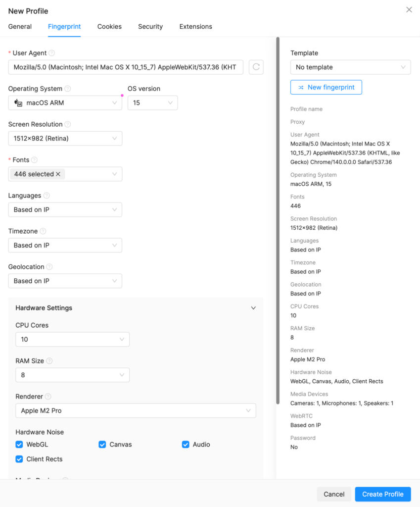The height and width of the screenshot is (507, 420).
Task: Click the help icon next to User Agent
Action: [x=52, y=53]
